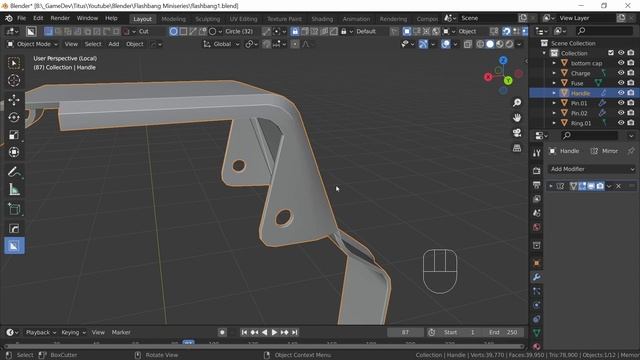Image resolution: width=640 pixels, height=360 pixels.
Task: Open the File menu
Action: pos(22,18)
